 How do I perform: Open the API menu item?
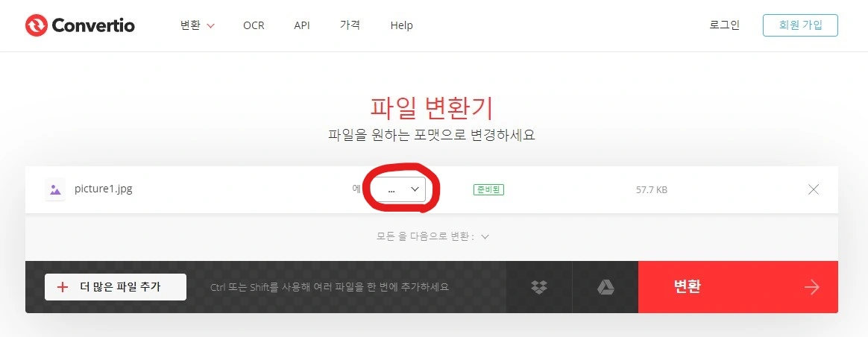[x=302, y=25]
